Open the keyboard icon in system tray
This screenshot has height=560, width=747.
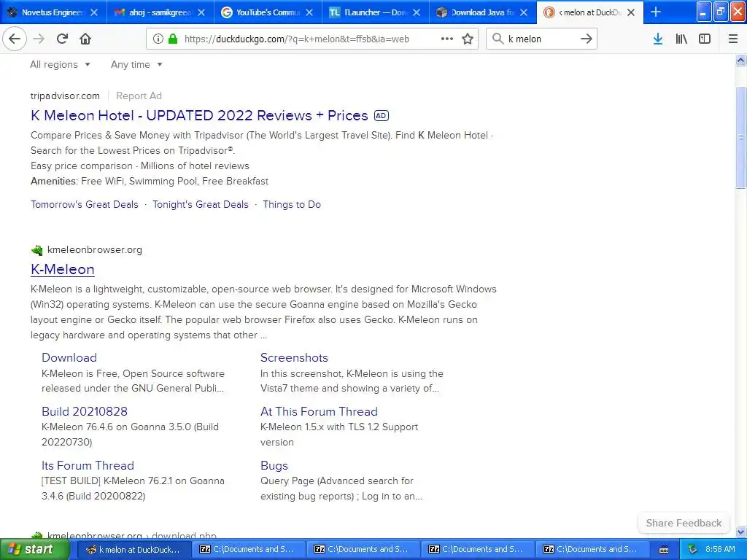click(664, 550)
